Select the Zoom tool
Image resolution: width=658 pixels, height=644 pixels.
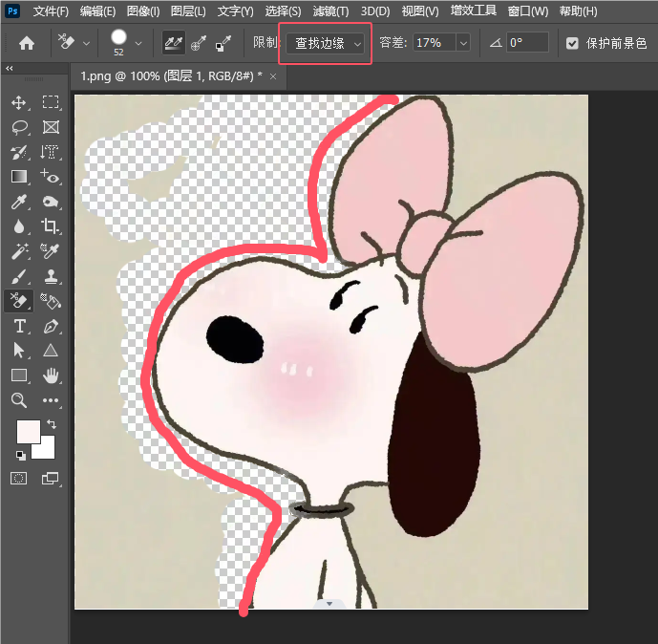tap(19, 400)
